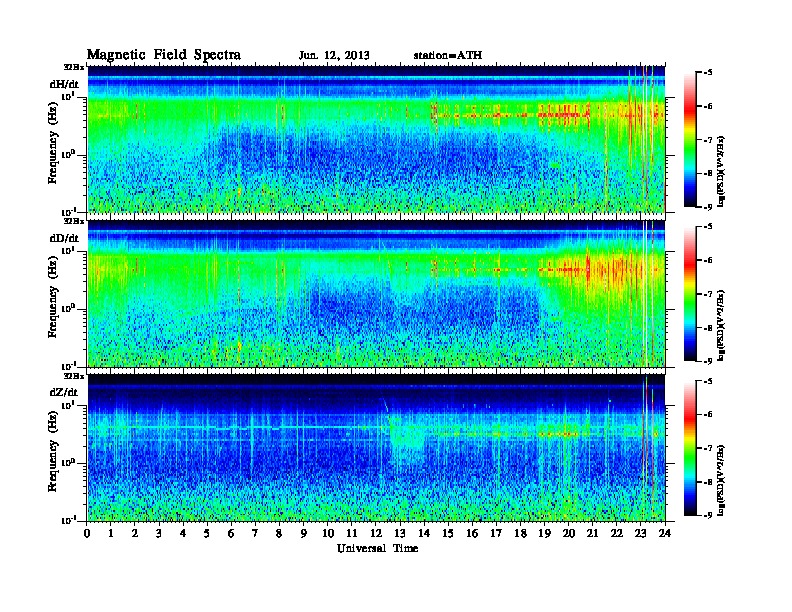Click hour tick label '13' on time axis
Screen dimensions: 792x612
click(x=400, y=534)
